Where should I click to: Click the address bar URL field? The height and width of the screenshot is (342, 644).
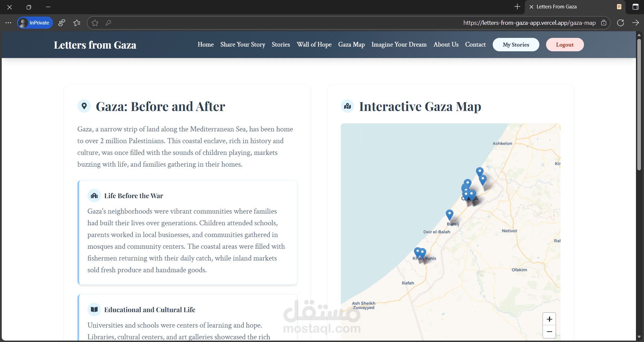click(348, 23)
